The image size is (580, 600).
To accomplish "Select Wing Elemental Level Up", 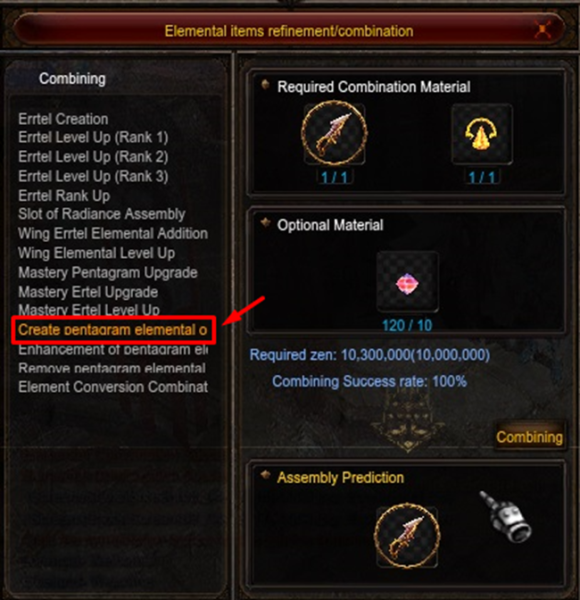I will pos(96,253).
